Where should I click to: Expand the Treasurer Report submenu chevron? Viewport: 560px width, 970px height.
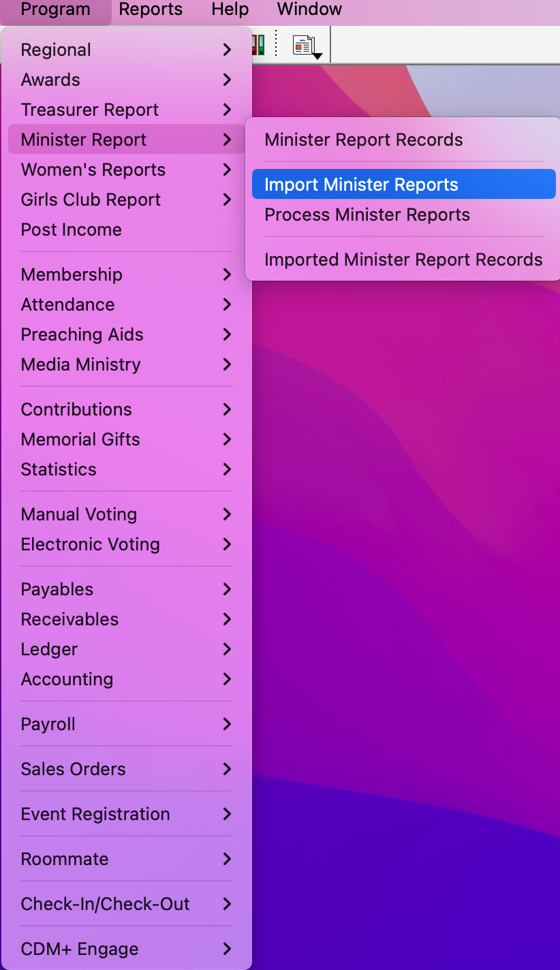[x=227, y=110]
